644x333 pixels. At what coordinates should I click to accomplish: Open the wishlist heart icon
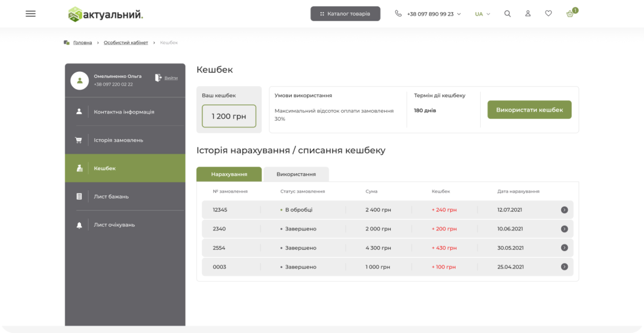(x=548, y=14)
